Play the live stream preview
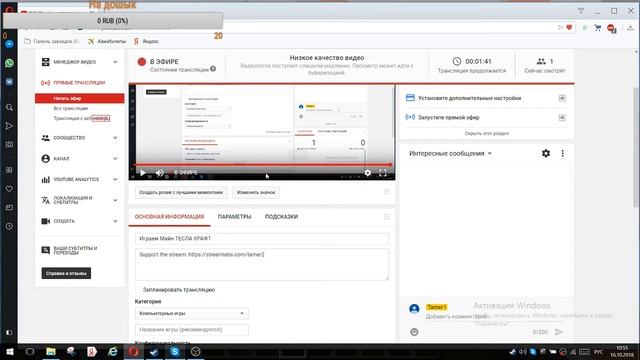This screenshot has height=360, width=640. tap(142, 173)
